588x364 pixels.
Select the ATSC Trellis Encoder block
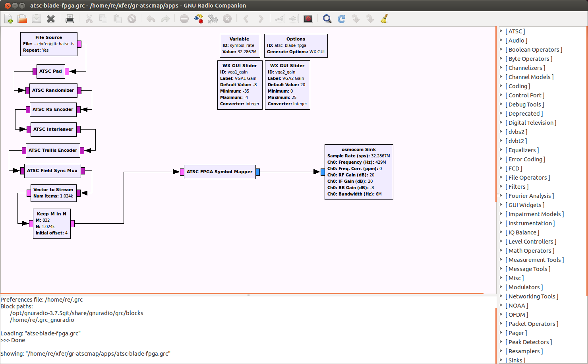point(53,151)
